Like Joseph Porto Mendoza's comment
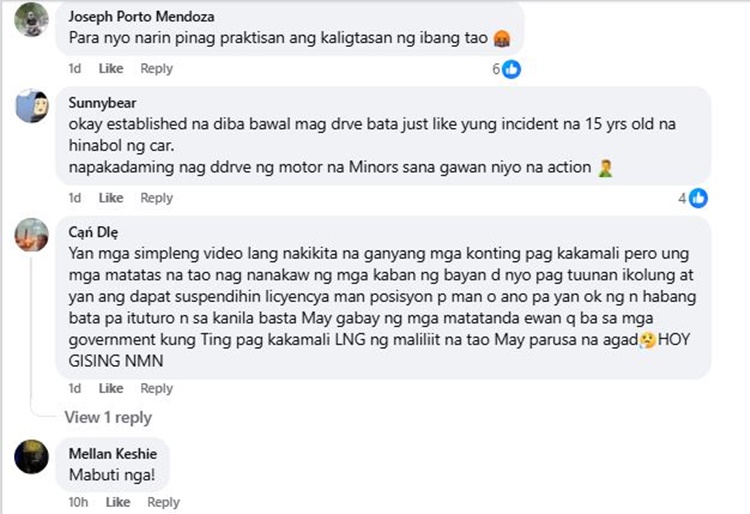Image resolution: width=750 pixels, height=514 pixels. point(111,69)
